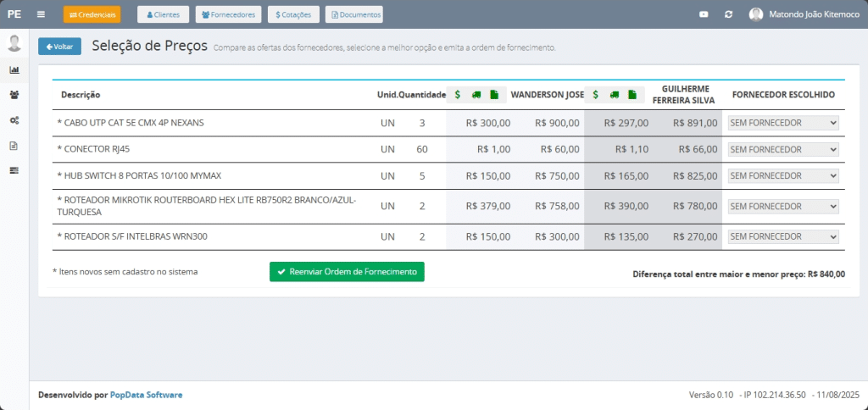Screen dimensions: 868x410
Task: Click the Voltar button
Action: [x=60, y=47]
